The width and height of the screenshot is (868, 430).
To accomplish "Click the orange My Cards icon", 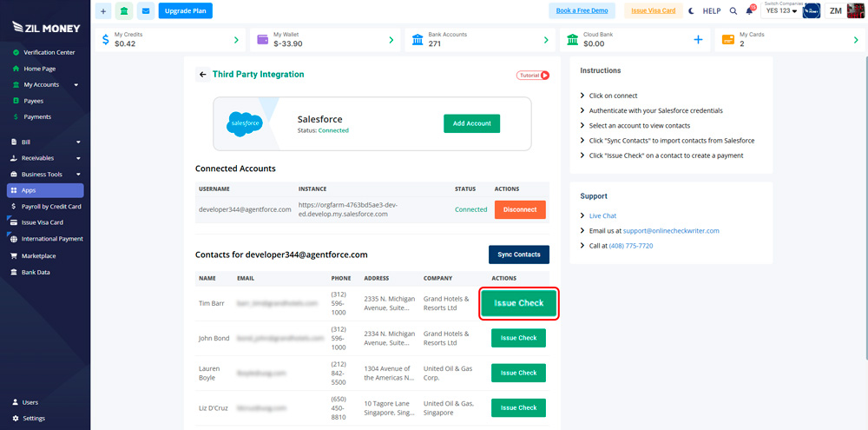I will point(728,40).
